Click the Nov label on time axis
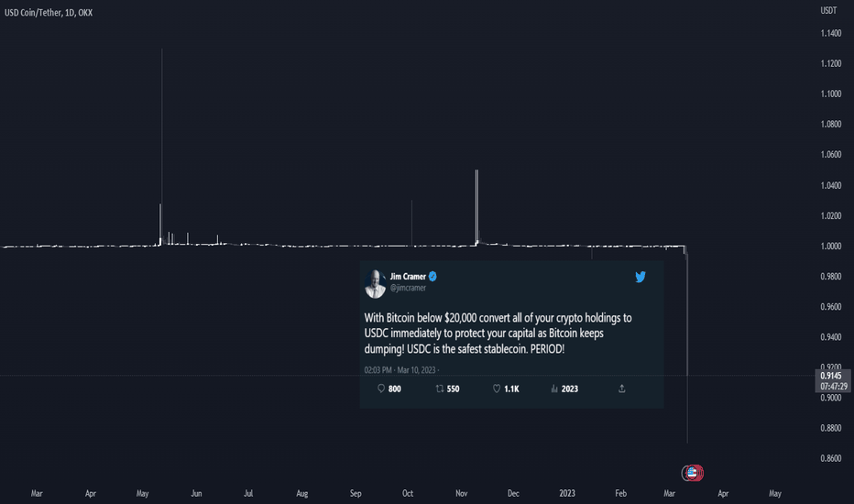This screenshot has height=504, width=854. tap(461, 493)
